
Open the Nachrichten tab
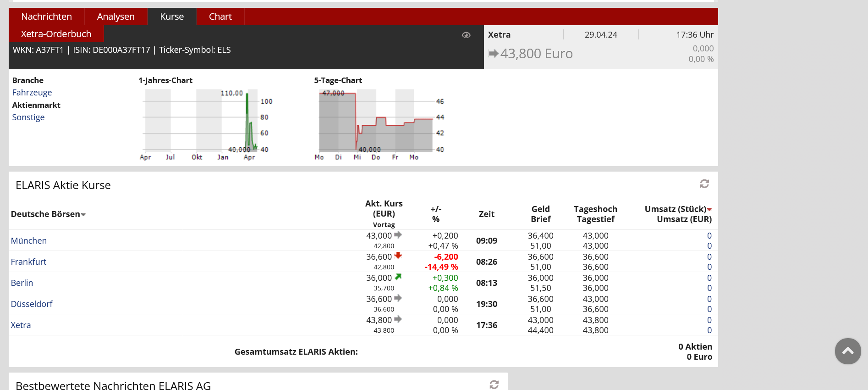(46, 17)
